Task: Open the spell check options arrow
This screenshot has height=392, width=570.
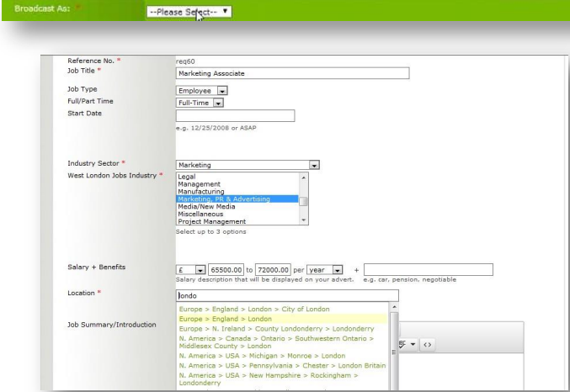Action: click(413, 344)
